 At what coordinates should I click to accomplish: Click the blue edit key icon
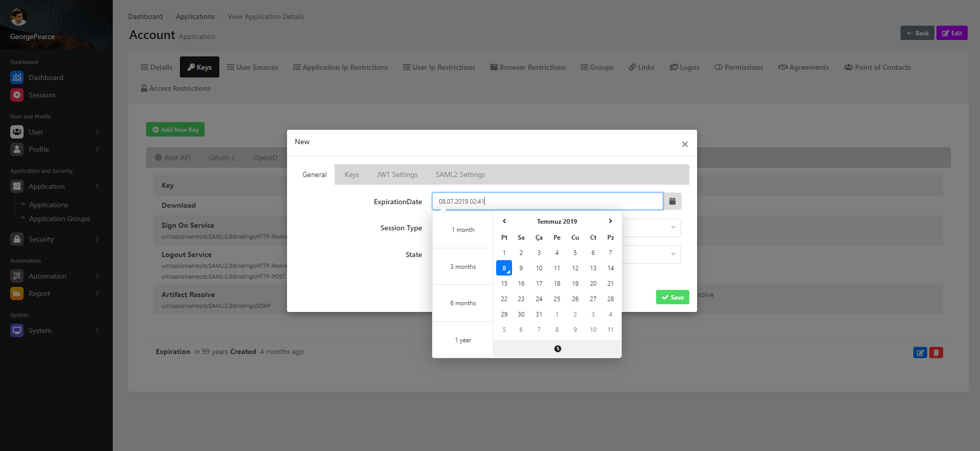point(920,352)
